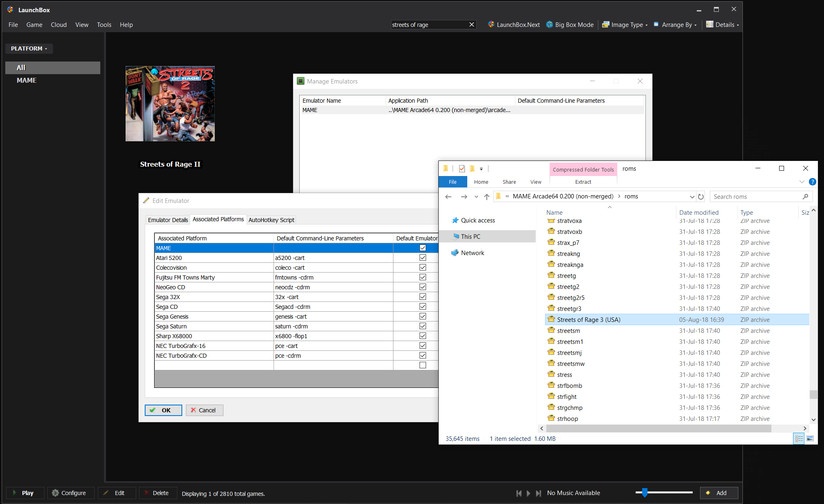Toggle Default Emulator for Fujitsu FM Towns Marty
The width and height of the screenshot is (824, 504).
[x=423, y=277]
